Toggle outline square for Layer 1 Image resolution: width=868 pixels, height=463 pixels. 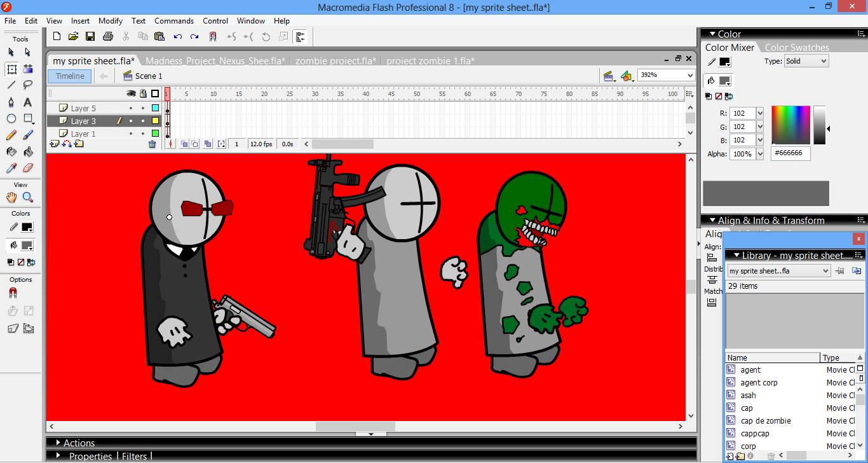click(x=155, y=134)
